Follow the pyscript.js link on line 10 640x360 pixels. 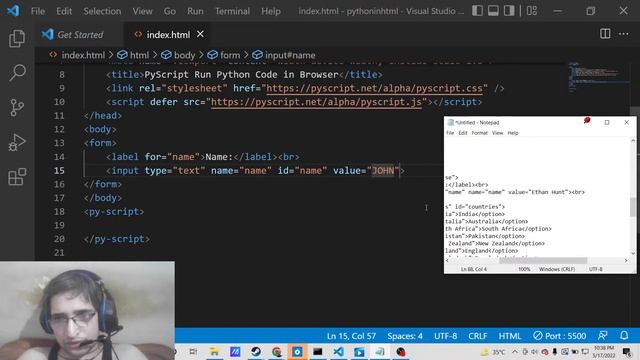pos(316,102)
